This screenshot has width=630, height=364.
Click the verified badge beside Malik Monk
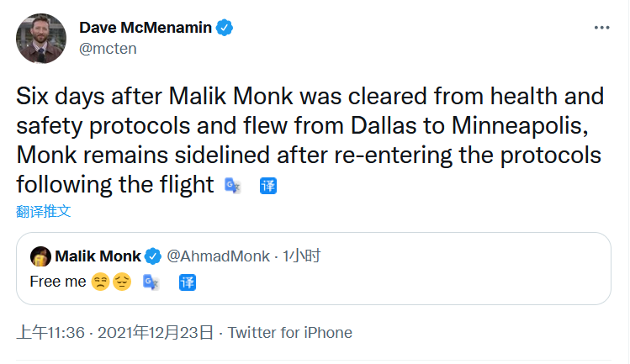153,256
